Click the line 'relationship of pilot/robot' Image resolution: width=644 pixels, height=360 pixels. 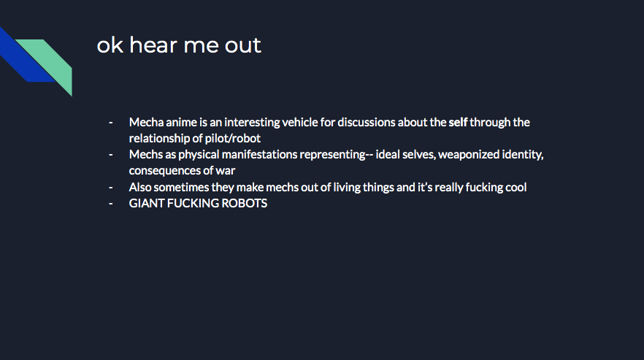click(195, 138)
